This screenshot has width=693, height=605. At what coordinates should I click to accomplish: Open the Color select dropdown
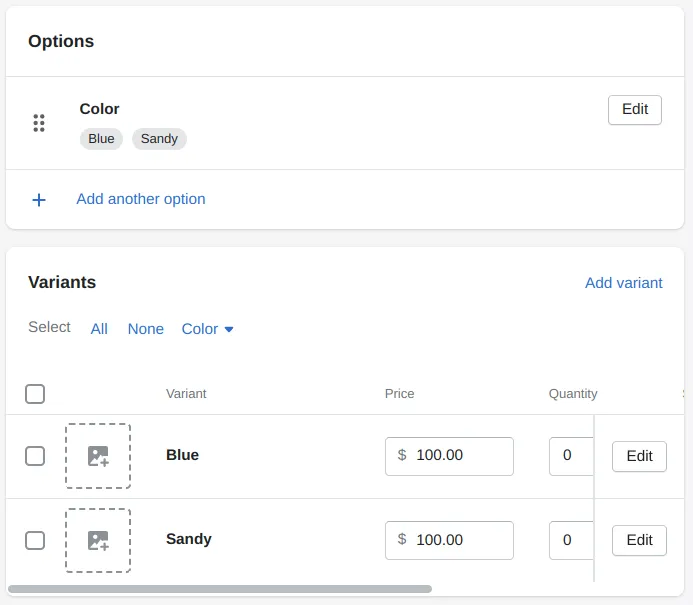click(207, 329)
